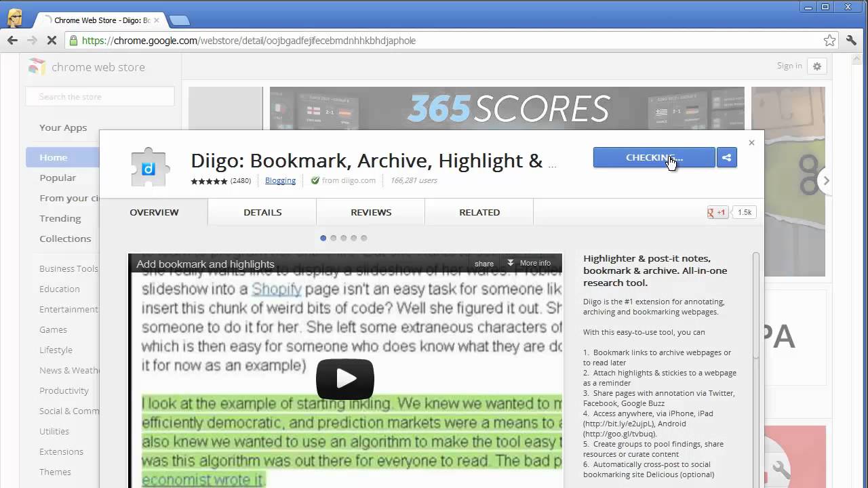This screenshot has height=488, width=868.
Task: Close the Chrome Web Store tab
Action: [x=157, y=20]
